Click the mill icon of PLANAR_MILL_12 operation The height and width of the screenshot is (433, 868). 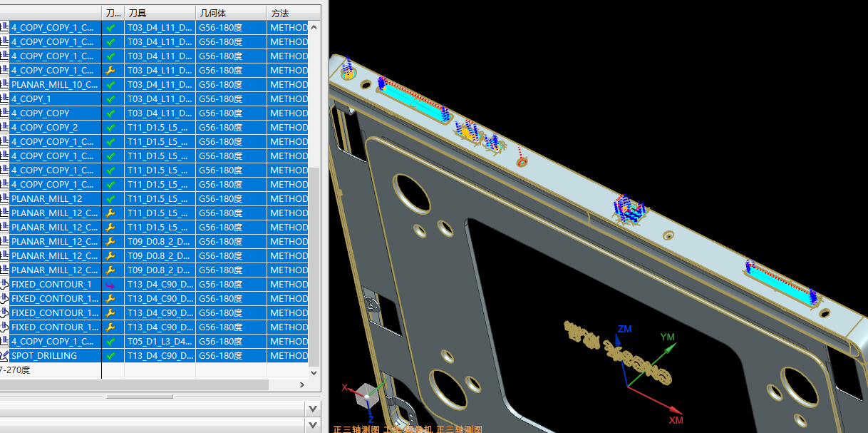coord(4,198)
